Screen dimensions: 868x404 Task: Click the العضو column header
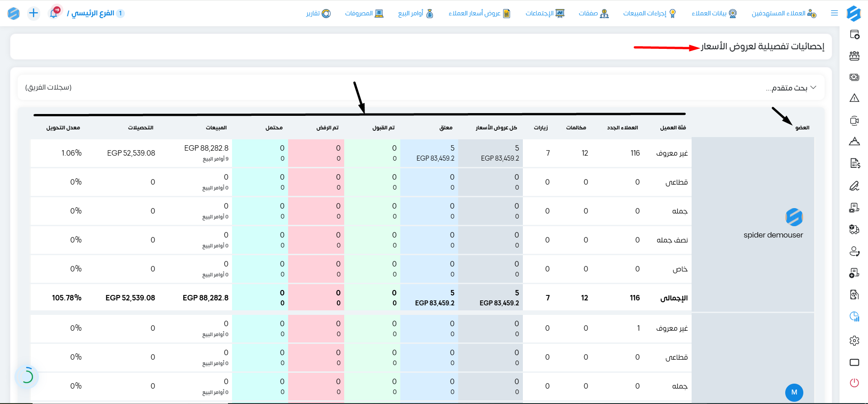click(802, 128)
